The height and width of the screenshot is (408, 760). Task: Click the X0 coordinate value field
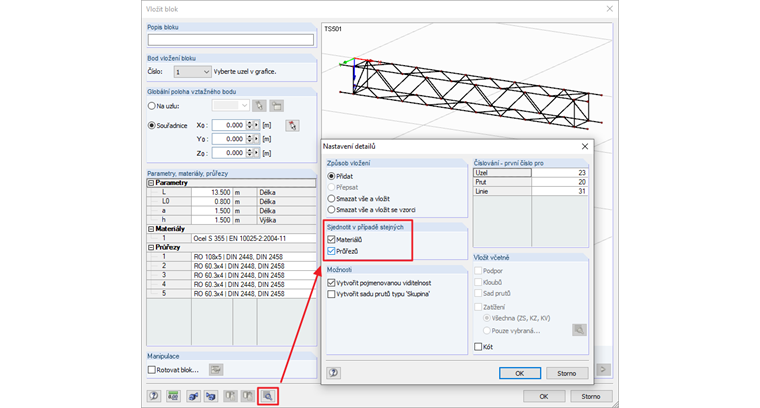click(229, 125)
